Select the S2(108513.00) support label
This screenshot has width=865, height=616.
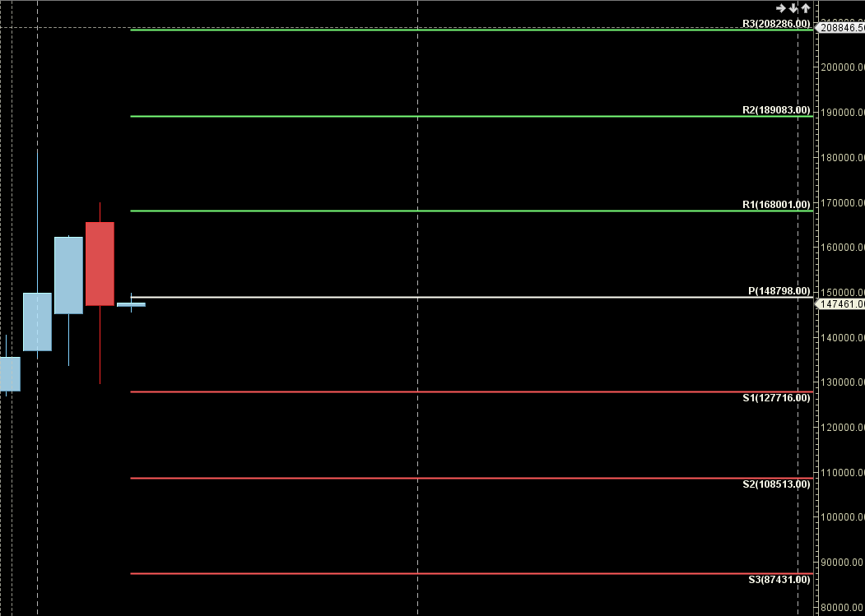776,484
